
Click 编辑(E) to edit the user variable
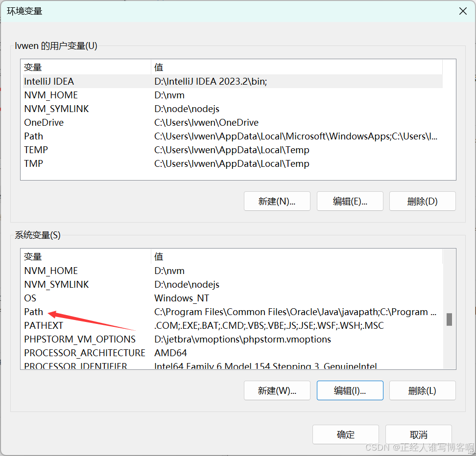[x=350, y=201]
